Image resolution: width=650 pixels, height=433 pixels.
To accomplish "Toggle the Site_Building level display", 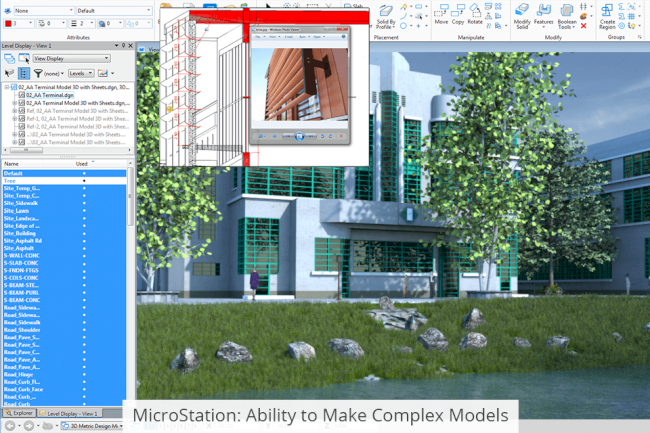I will coord(84,233).
